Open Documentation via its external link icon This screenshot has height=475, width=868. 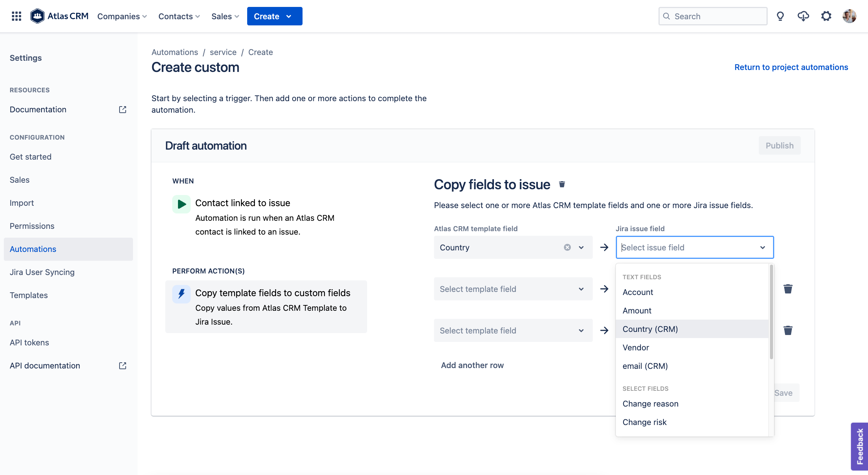pyautogui.click(x=122, y=109)
